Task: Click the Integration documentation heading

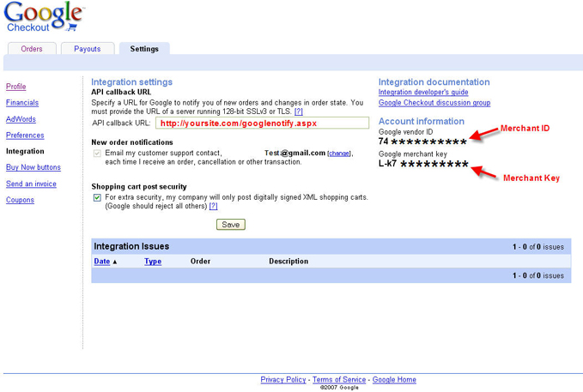Action: [x=434, y=81]
